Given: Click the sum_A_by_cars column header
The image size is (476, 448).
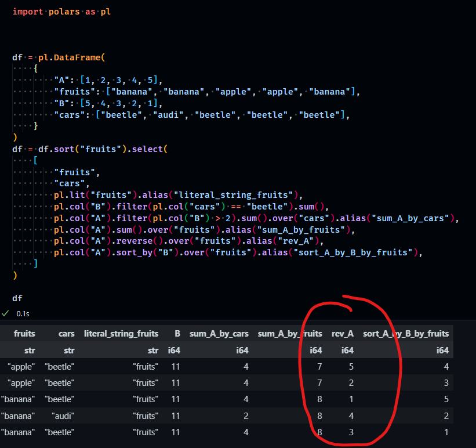Looking at the screenshot, I should point(219,334).
